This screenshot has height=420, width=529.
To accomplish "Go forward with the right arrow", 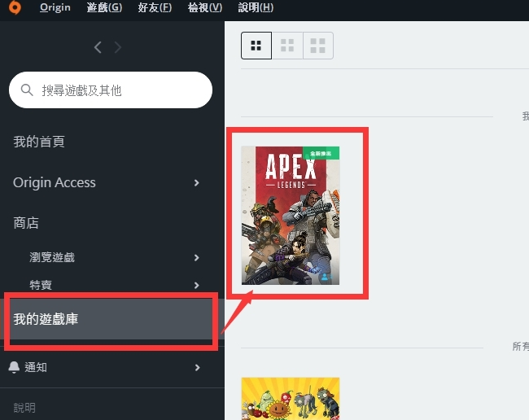I will (118, 47).
